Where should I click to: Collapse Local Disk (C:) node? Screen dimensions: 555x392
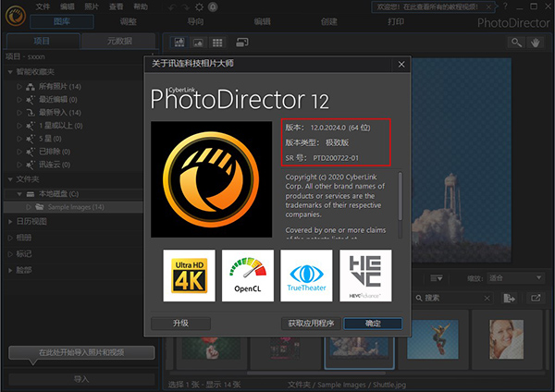19,194
